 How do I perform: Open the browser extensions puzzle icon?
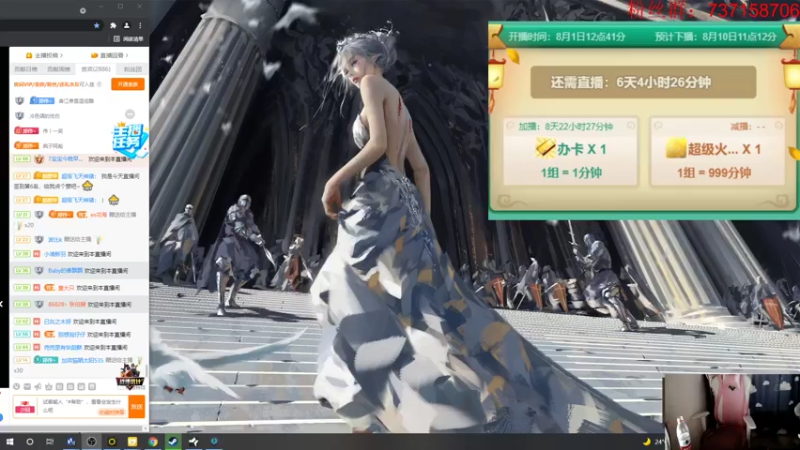point(113,26)
